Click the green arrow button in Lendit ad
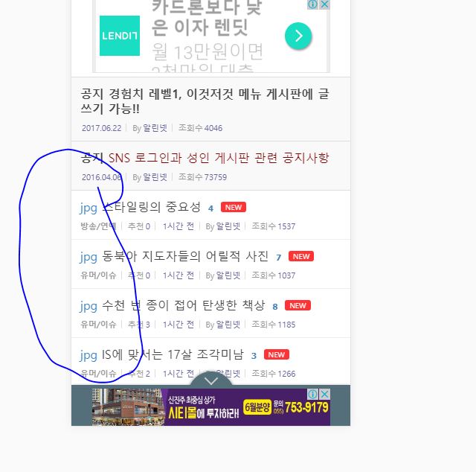The height and width of the screenshot is (472, 476). point(298,36)
